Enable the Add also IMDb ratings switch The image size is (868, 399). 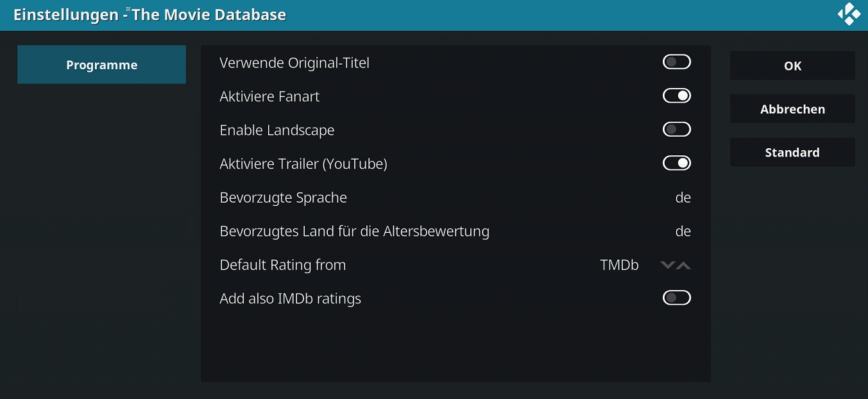pos(677,298)
